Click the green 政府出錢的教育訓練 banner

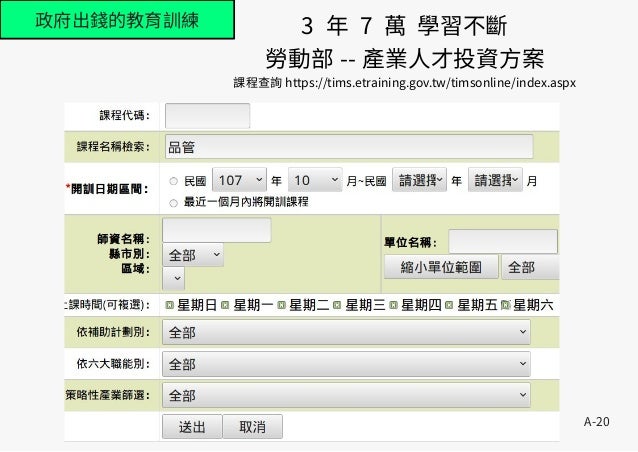pos(117,20)
